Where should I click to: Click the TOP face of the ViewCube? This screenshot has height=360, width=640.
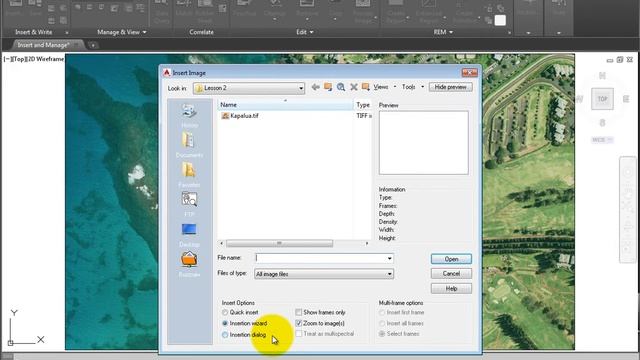coord(602,99)
